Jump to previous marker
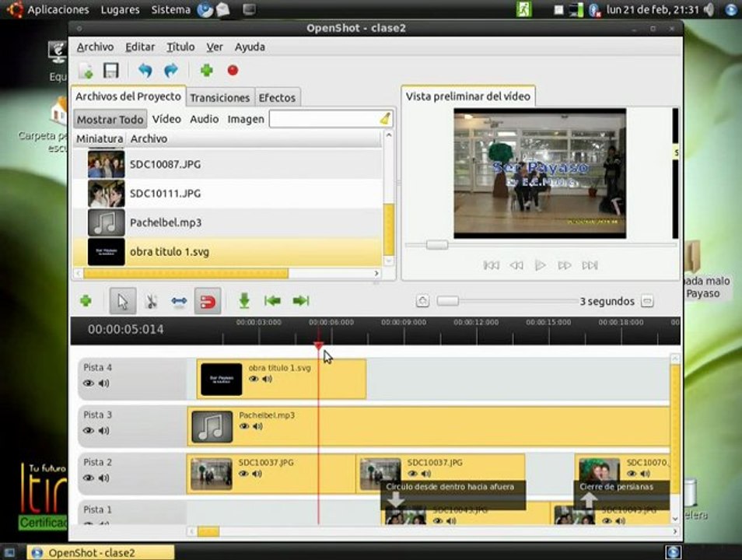The height and width of the screenshot is (560, 742). tap(272, 300)
